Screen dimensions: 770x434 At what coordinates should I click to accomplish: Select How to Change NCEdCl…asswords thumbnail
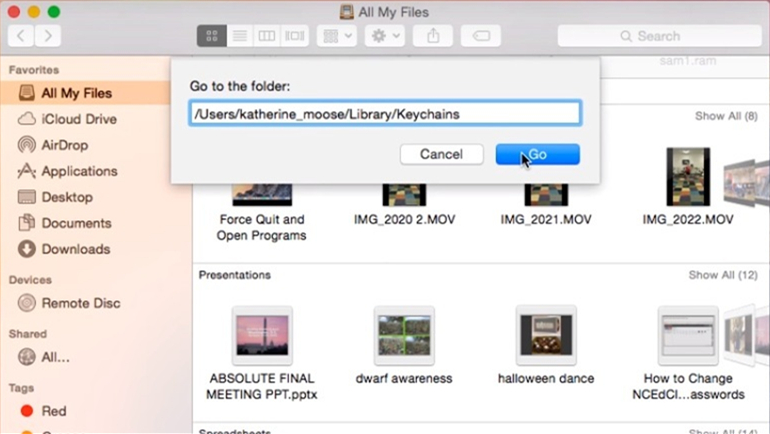pyautogui.click(x=688, y=336)
